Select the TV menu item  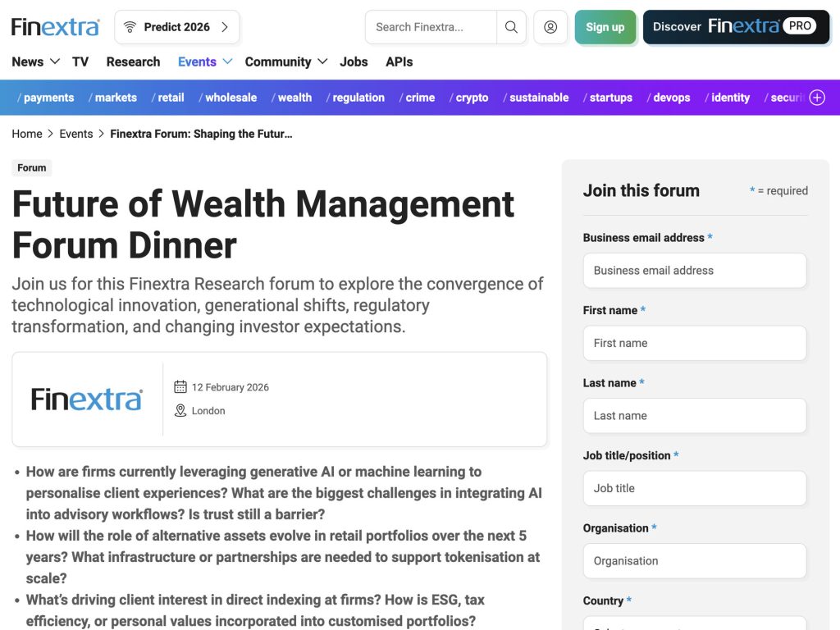click(x=80, y=62)
